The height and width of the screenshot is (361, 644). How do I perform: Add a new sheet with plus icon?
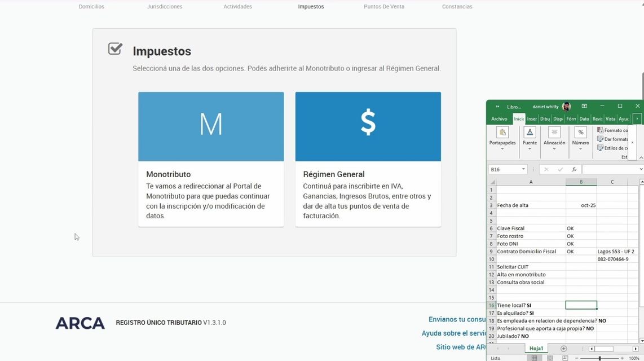tap(563, 349)
